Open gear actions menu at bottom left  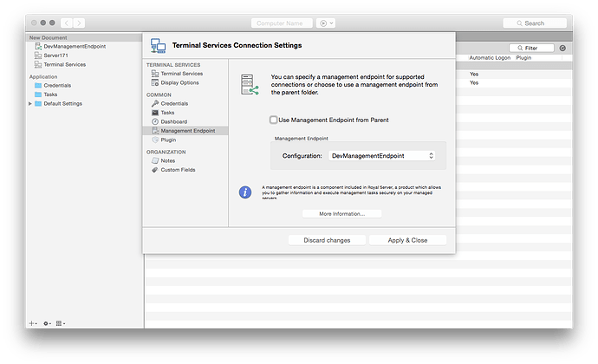pyautogui.click(x=47, y=322)
